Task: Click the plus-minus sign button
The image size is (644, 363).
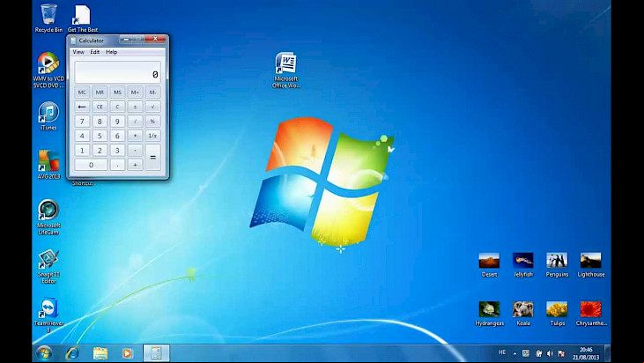Action: [135, 107]
